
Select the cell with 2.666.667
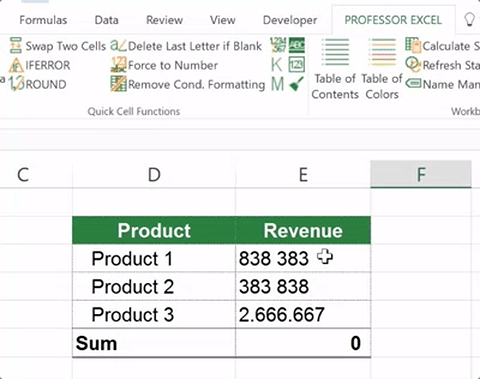(x=303, y=314)
